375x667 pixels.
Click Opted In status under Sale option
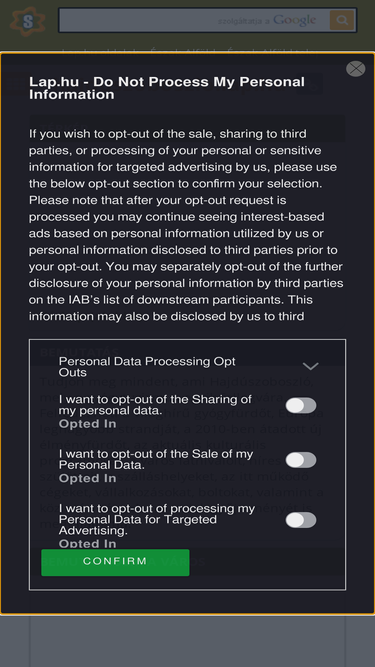(x=88, y=478)
